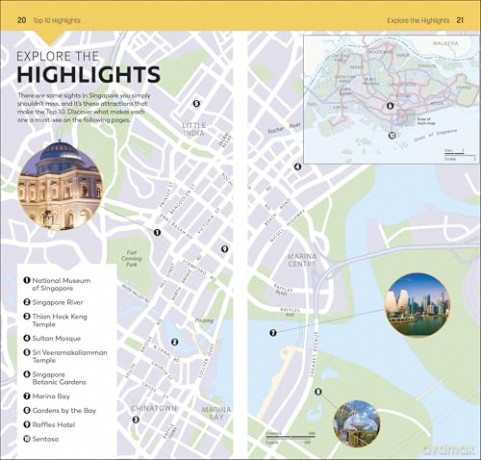
Task: Select the 'River Valley Rd' street label
Action: coord(136,293)
